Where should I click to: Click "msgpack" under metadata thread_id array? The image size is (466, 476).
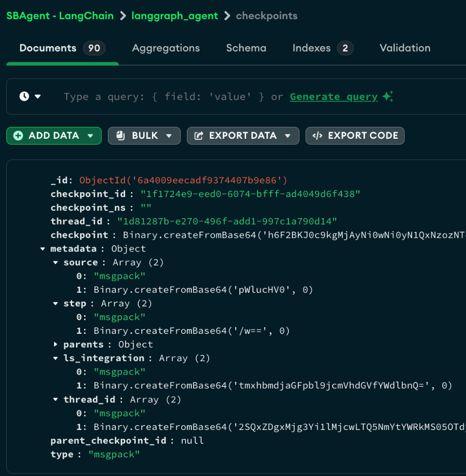point(119,413)
